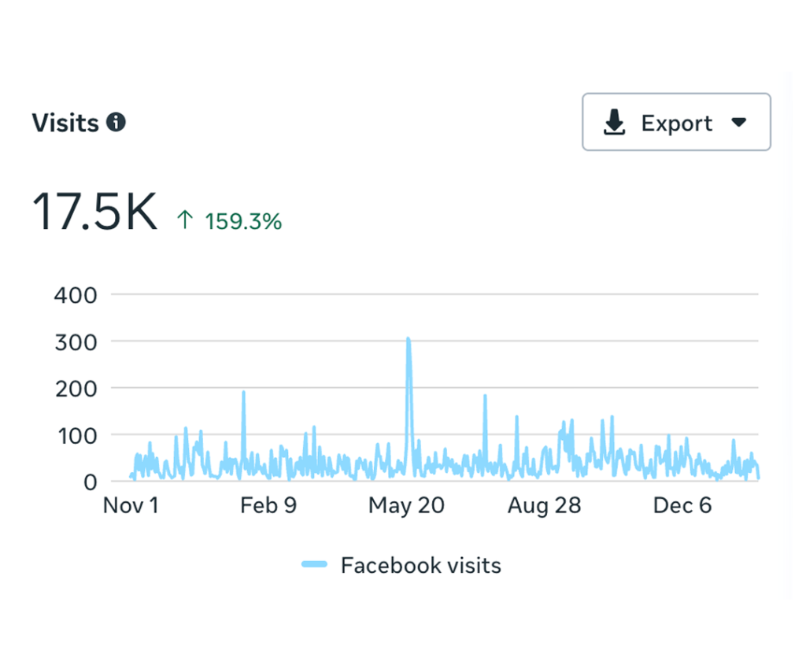806x672 pixels.
Task: Toggle the Facebook visits legend label
Action: click(x=420, y=565)
